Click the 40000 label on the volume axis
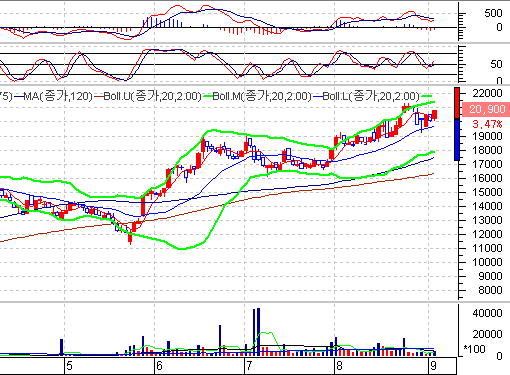Viewport: 510px width, 375px height. (x=487, y=313)
